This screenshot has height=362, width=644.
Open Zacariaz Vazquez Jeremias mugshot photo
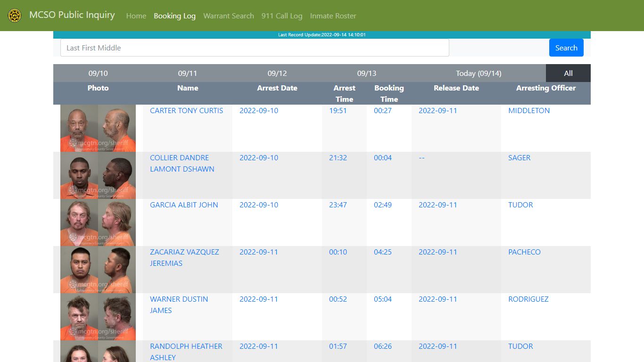98,270
